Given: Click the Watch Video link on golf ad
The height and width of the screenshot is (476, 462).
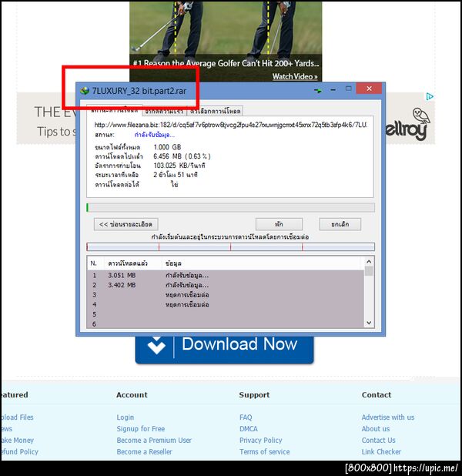Looking at the screenshot, I should tap(295, 76).
